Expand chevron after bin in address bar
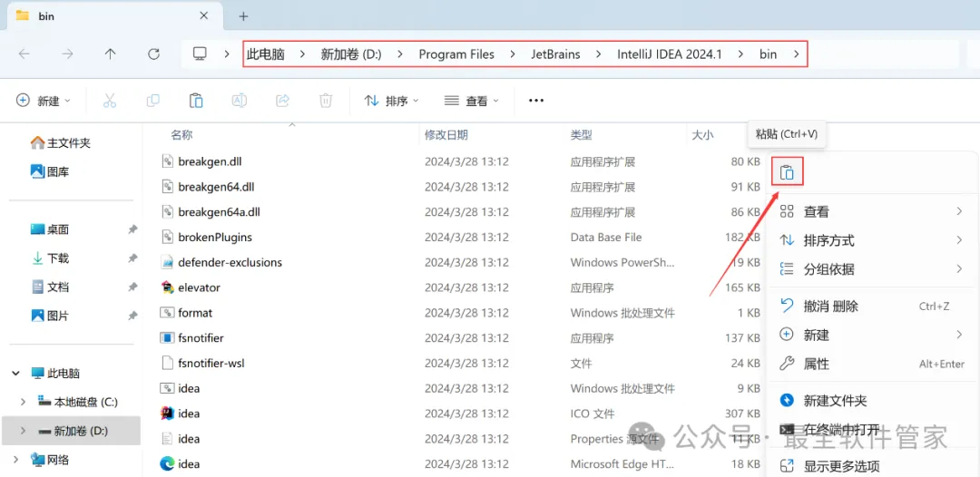Screen dimensions: 980x477 tap(796, 54)
